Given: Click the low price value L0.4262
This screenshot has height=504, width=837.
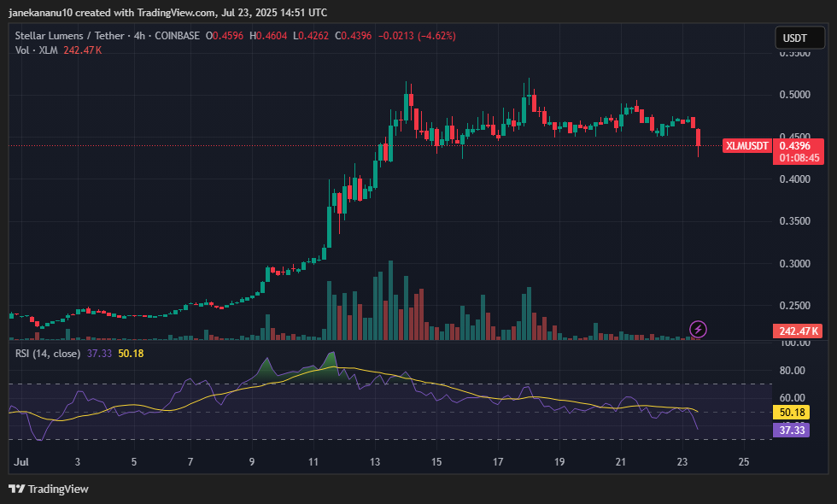Looking at the screenshot, I should [311, 36].
